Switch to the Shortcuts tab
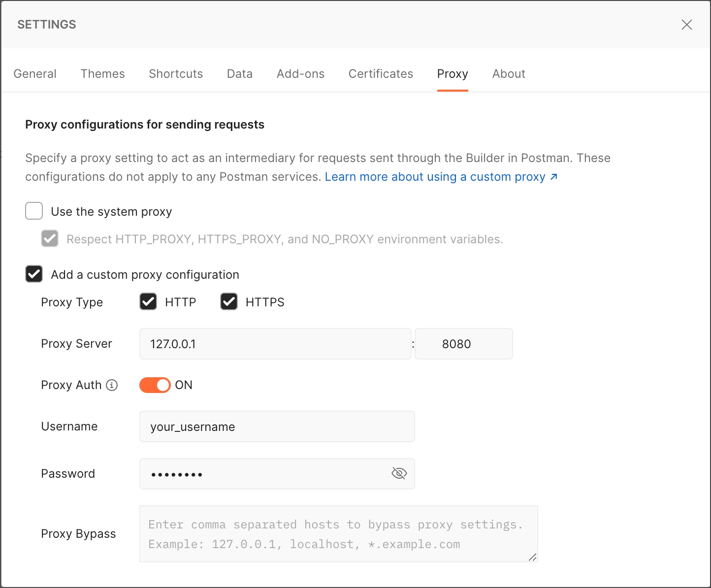This screenshot has width=711, height=588. click(x=176, y=73)
